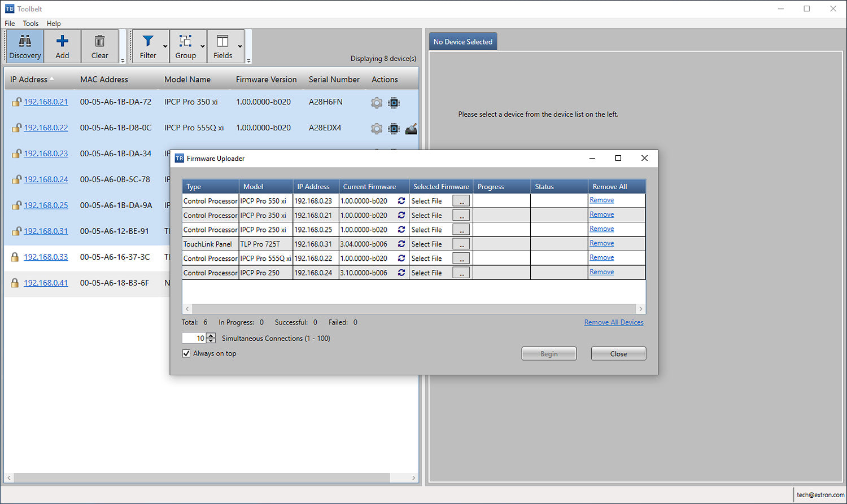Open the File menu
Screen dimensions: 847x504
click(10, 23)
